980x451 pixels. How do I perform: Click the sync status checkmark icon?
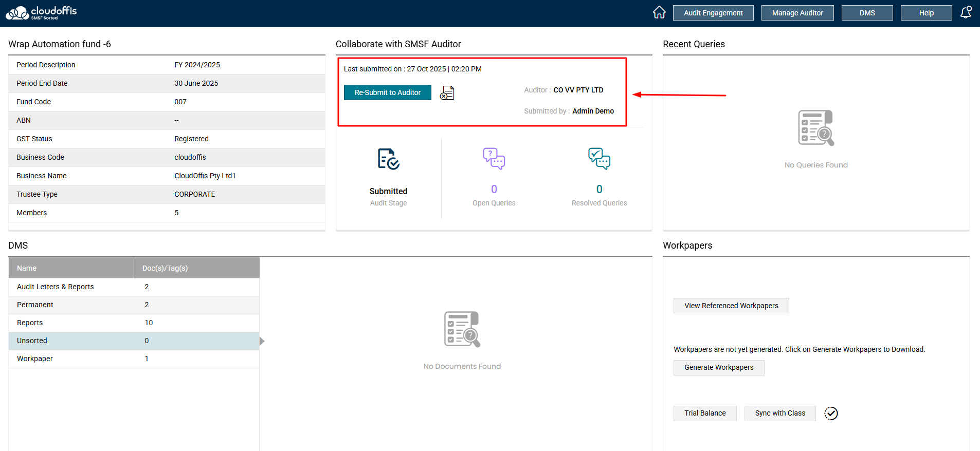[831, 414]
